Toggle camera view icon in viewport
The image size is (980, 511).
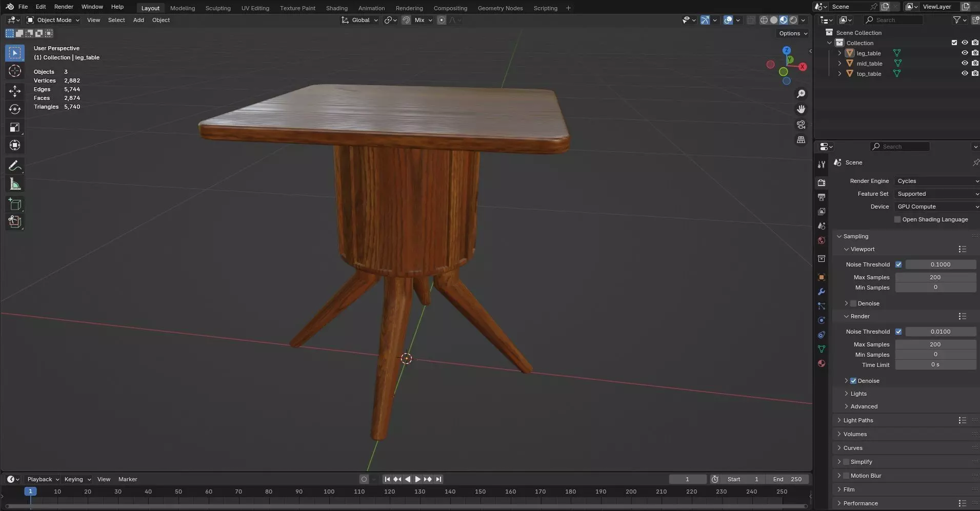[x=801, y=125]
